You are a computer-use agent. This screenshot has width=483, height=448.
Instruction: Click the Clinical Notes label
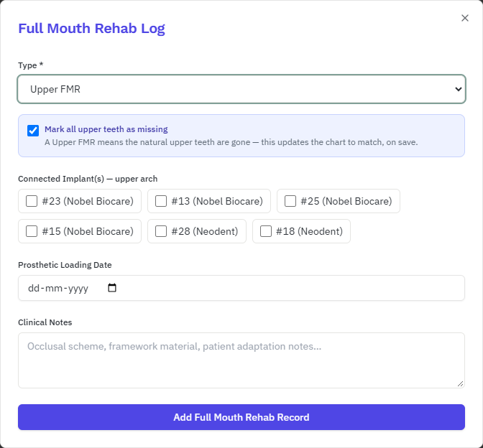[x=45, y=322]
